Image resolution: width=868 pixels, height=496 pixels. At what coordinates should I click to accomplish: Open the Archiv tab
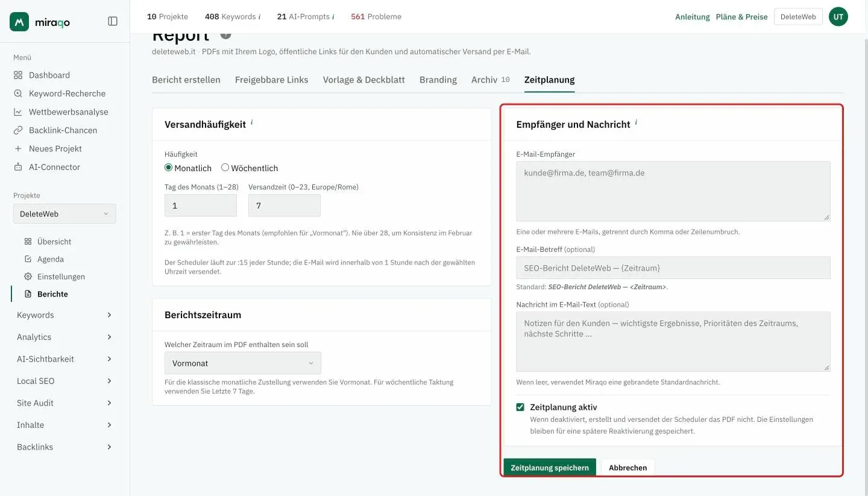click(x=491, y=80)
